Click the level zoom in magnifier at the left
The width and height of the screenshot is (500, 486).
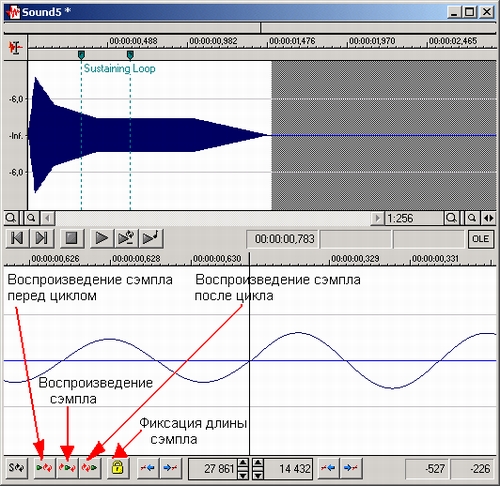pos(11,218)
